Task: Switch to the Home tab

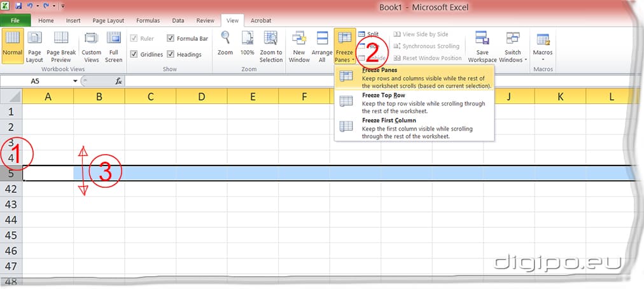Action: [46, 20]
